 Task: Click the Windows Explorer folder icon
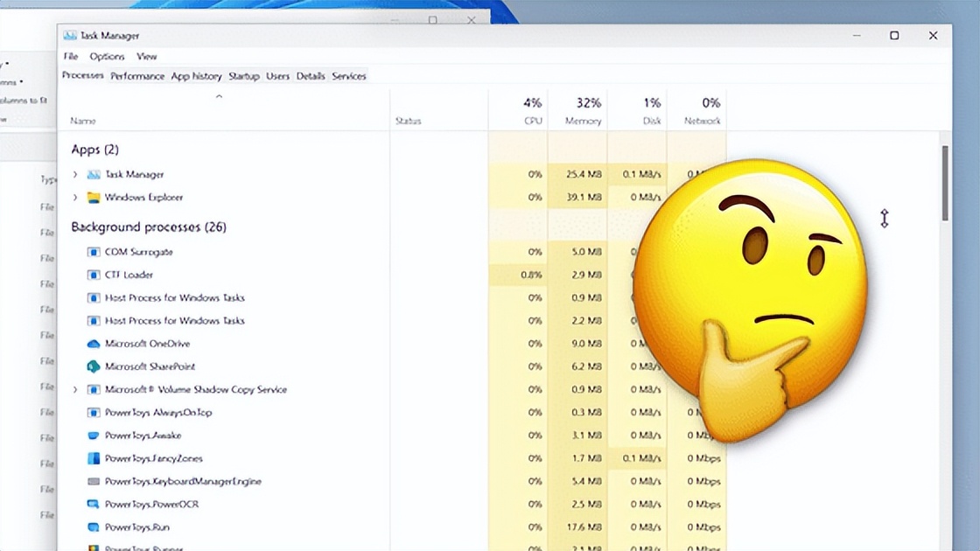(x=93, y=198)
